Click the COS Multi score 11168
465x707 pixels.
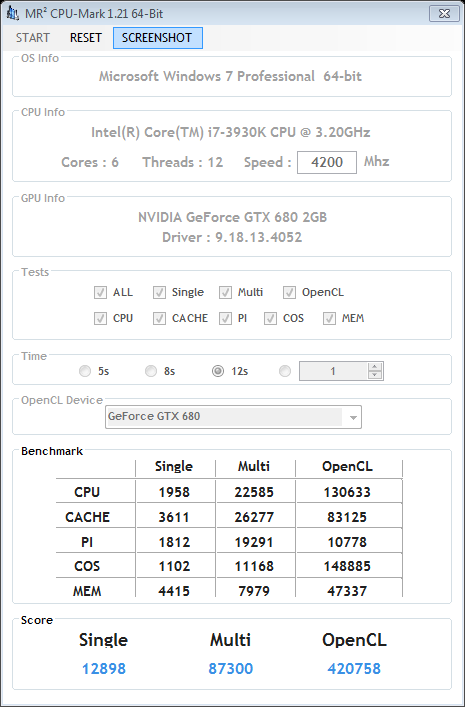click(254, 566)
